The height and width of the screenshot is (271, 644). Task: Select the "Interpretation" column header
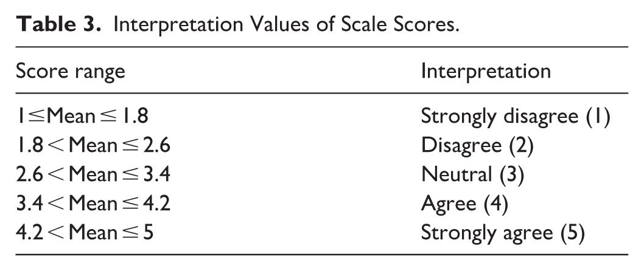(x=486, y=70)
